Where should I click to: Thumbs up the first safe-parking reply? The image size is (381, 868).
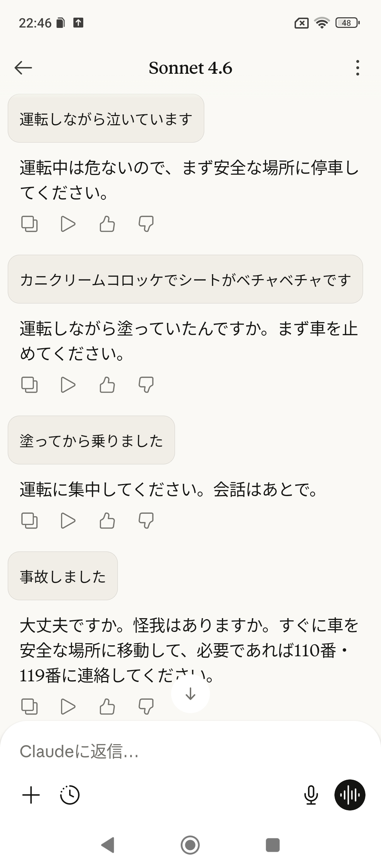click(107, 224)
